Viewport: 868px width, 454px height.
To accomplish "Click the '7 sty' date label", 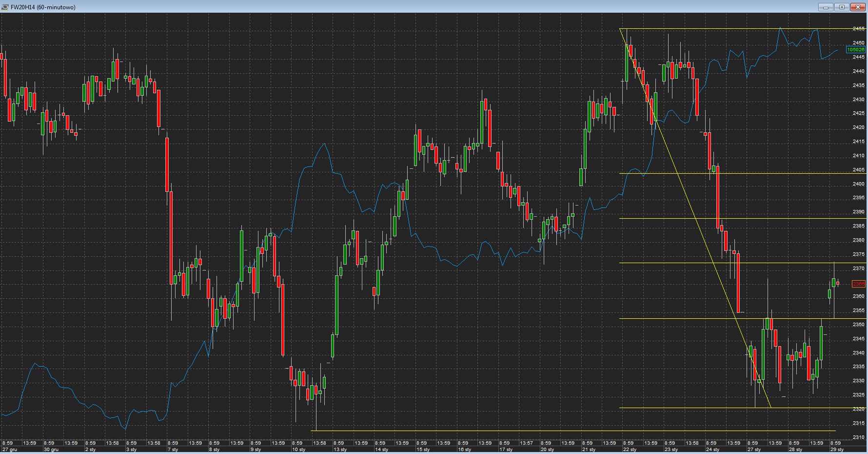I will 173,449.
